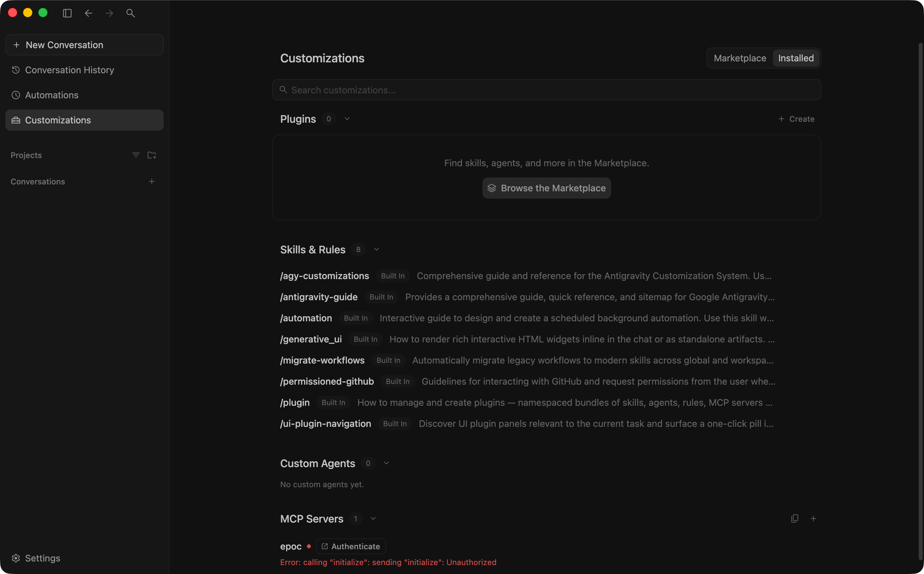Switch to the Installed tab
924x574 pixels.
click(x=796, y=58)
